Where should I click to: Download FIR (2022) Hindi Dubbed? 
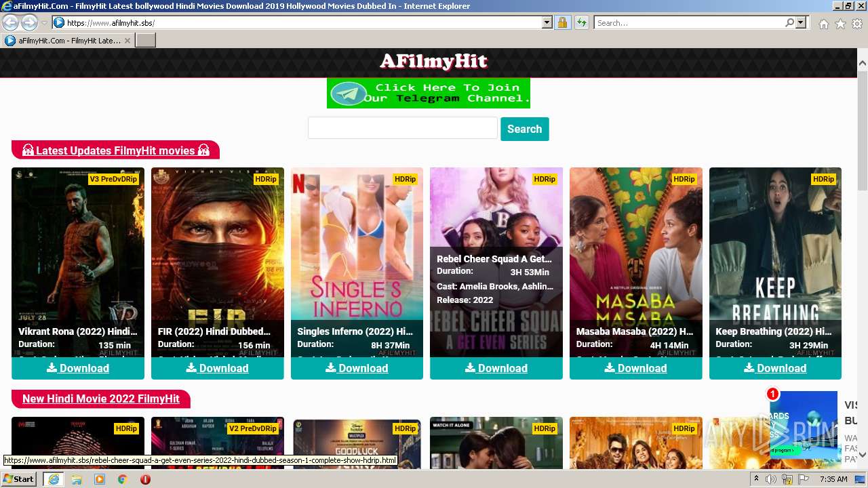tap(218, 368)
